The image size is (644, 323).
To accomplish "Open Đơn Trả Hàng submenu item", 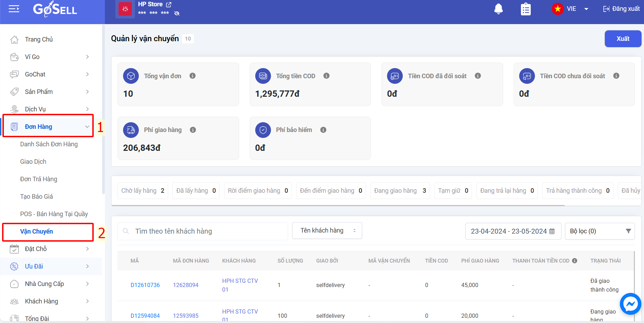I will point(39,179).
